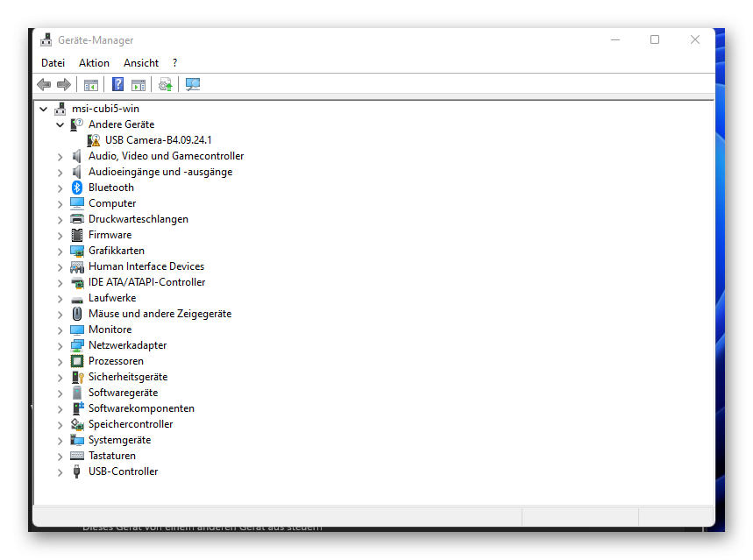The width and height of the screenshot is (753, 560).
Task: Expand the Tastaturen category
Action: [60, 457]
